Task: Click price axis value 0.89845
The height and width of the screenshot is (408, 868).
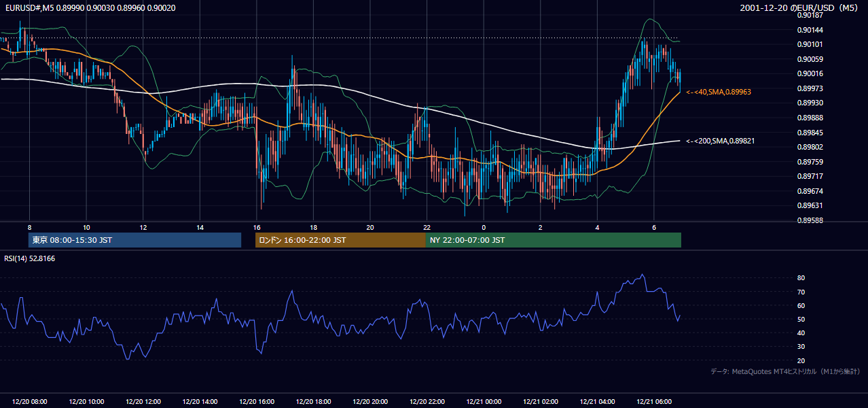Action: coord(810,133)
